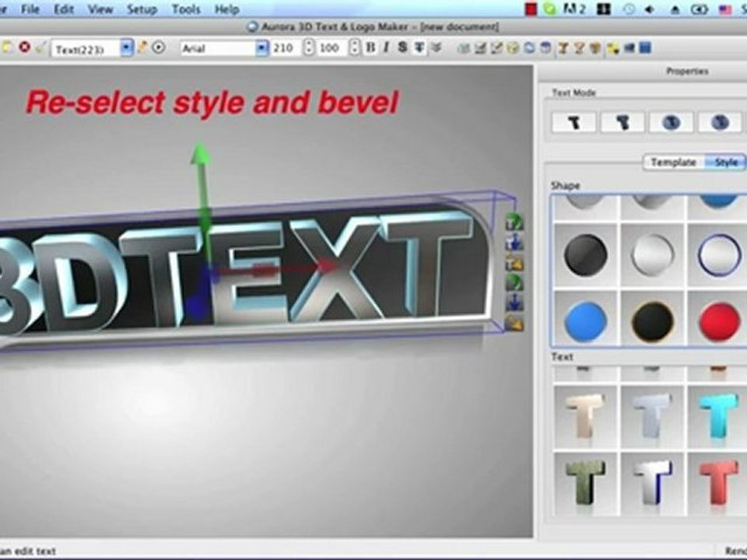The image size is (747, 560).
Task: Choose the white blue-outlined sphere shape style
Action: pyautogui.click(x=719, y=255)
